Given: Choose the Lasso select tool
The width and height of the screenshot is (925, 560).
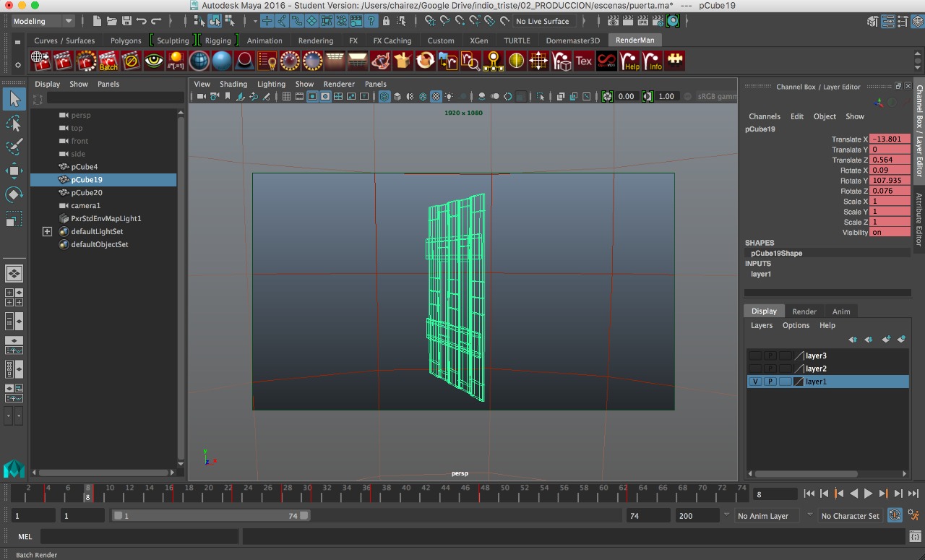Looking at the screenshot, I should click(x=14, y=124).
